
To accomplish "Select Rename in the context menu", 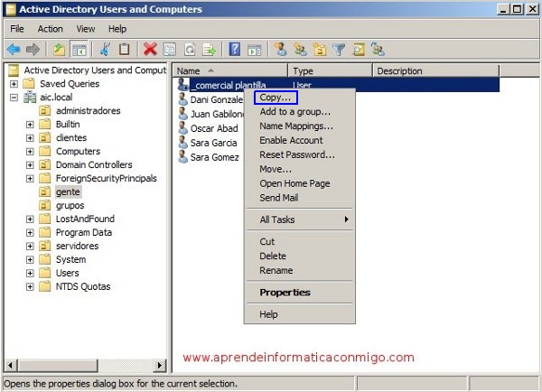I will click(299, 270).
